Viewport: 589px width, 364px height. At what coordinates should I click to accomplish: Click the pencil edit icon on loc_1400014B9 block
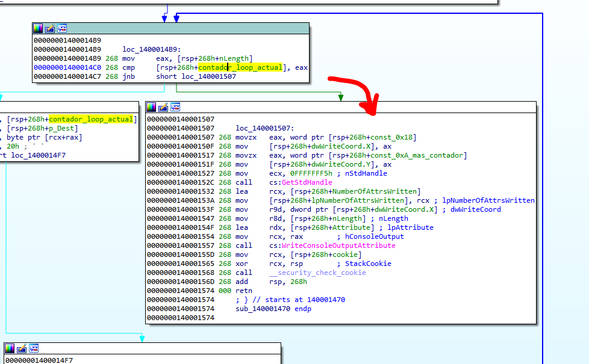pyautogui.click(x=50, y=28)
